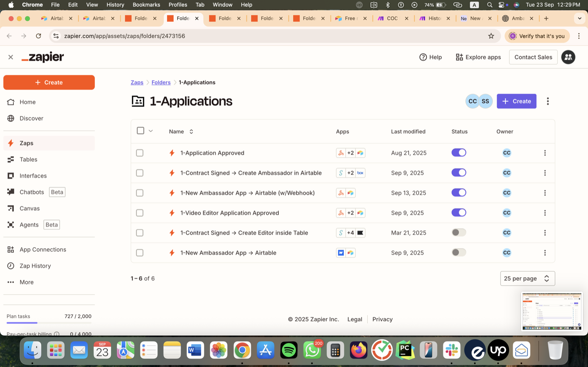This screenshot has height=367, width=588.
Task: Turn off the 1-Video Editor Application Approved zap
Action: 459,213
